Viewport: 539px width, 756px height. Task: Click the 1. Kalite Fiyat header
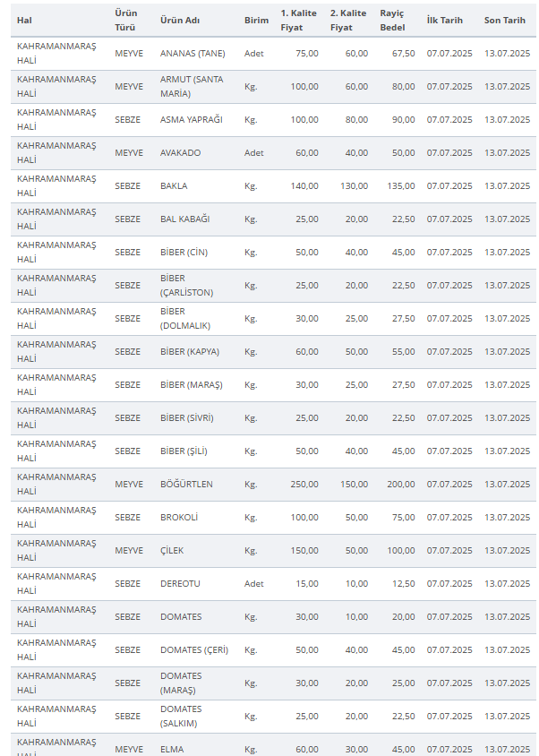click(298, 21)
